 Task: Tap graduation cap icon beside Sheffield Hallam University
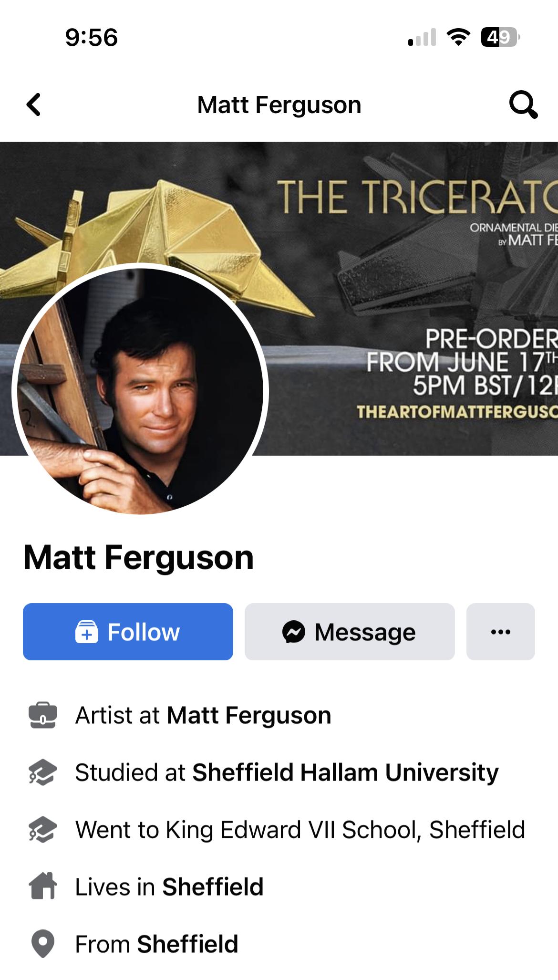click(43, 772)
